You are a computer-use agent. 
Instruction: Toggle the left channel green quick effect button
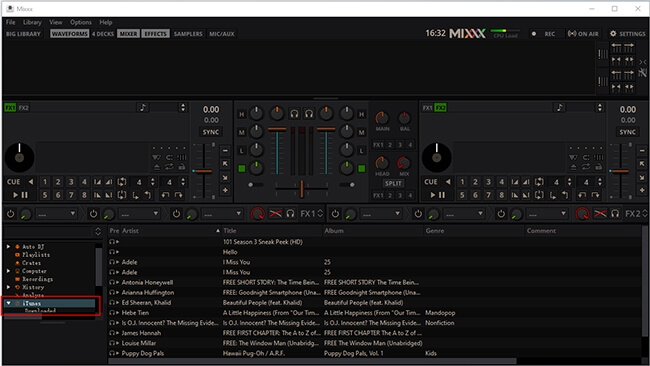pos(242,169)
